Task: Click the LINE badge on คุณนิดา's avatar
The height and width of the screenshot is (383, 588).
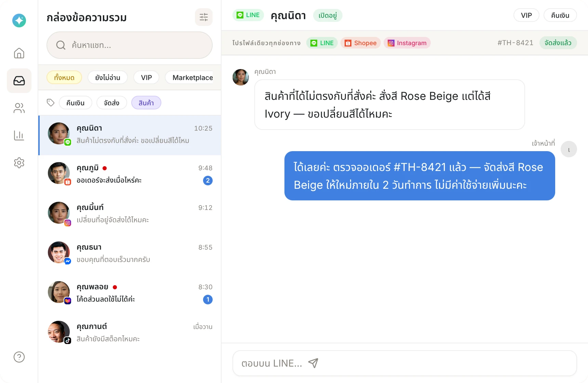Action: (68, 142)
